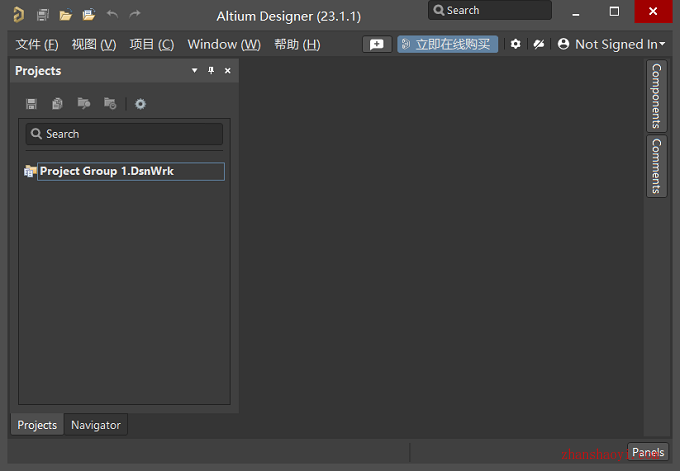The width and height of the screenshot is (680, 471).
Task: Click the folder-with-tag icon in Projects toolbar
Action: coord(84,104)
